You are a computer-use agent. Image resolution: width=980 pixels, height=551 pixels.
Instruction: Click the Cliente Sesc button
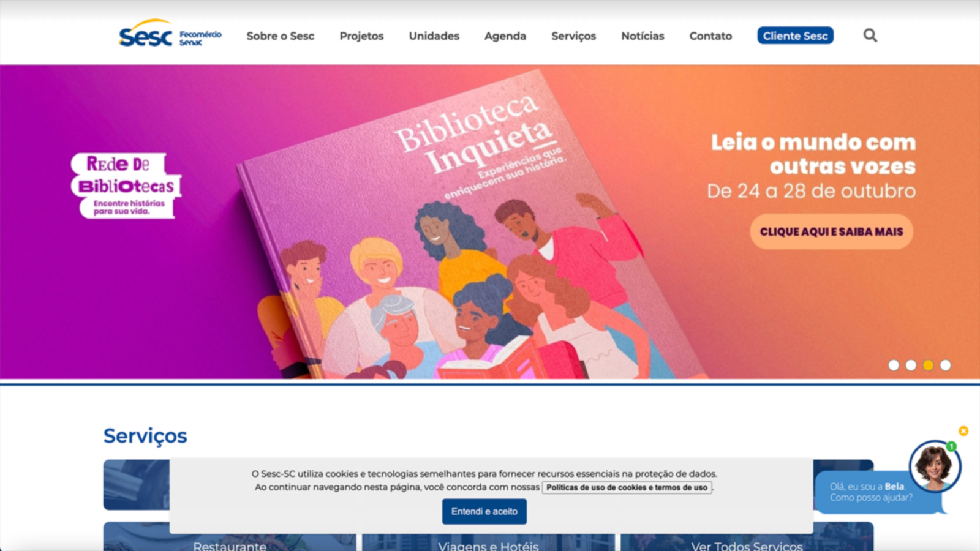pos(795,36)
